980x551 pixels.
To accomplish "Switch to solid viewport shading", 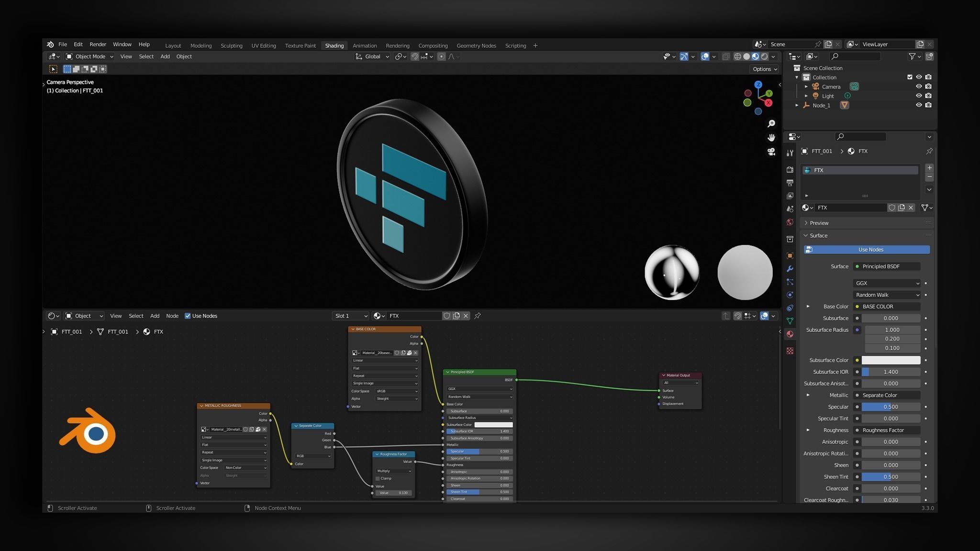I will click(x=746, y=56).
